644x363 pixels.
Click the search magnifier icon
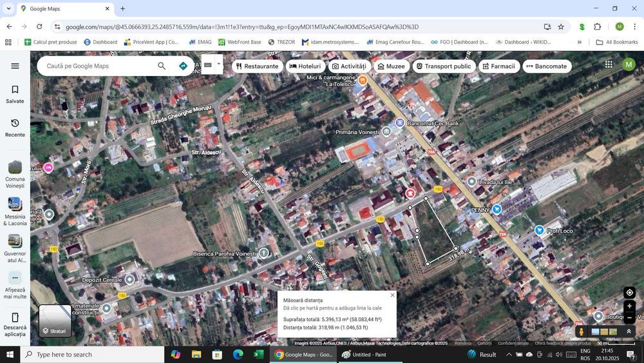(x=162, y=66)
